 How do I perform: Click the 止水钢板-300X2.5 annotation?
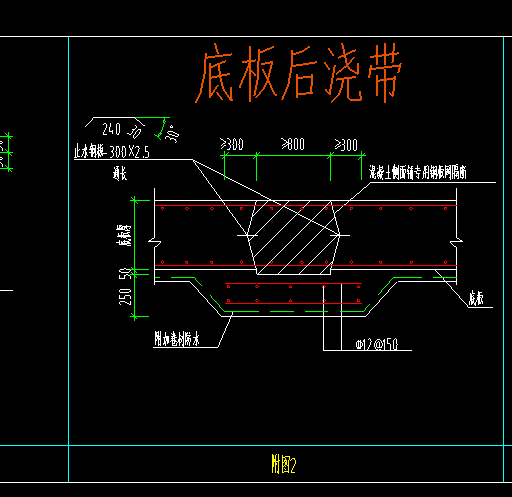112,152
